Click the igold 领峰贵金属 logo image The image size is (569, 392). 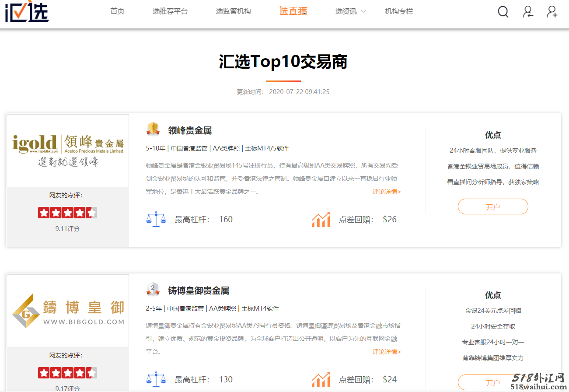tap(68, 151)
